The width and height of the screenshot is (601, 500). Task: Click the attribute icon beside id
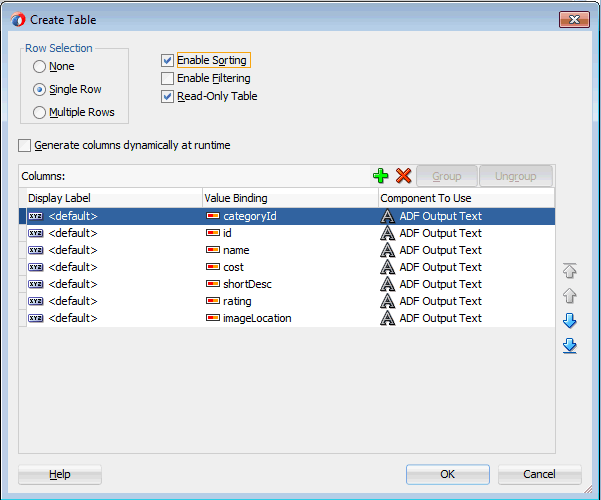pyautogui.click(x=213, y=233)
